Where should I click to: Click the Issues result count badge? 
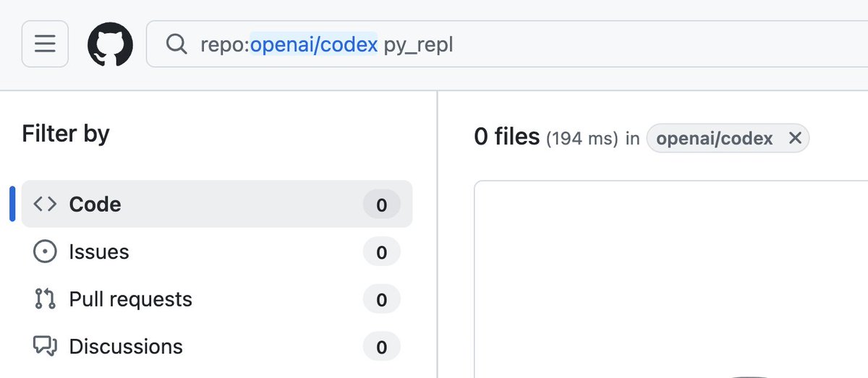coord(381,252)
